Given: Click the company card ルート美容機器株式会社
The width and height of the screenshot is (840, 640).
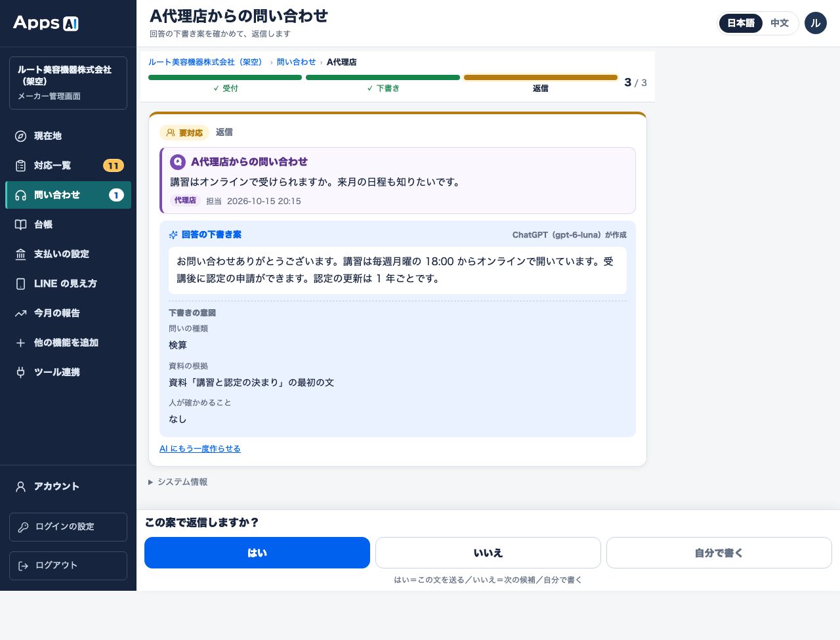Looking at the screenshot, I should coord(68,83).
